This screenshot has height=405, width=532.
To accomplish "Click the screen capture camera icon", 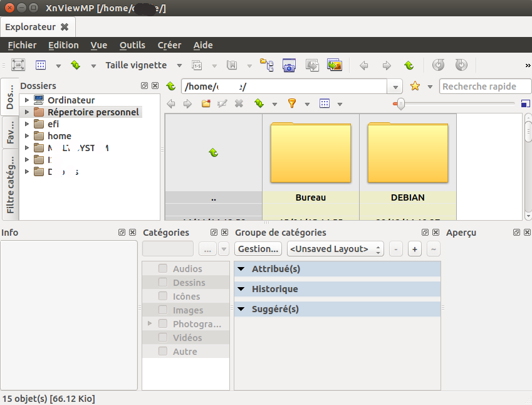I will click(289, 65).
